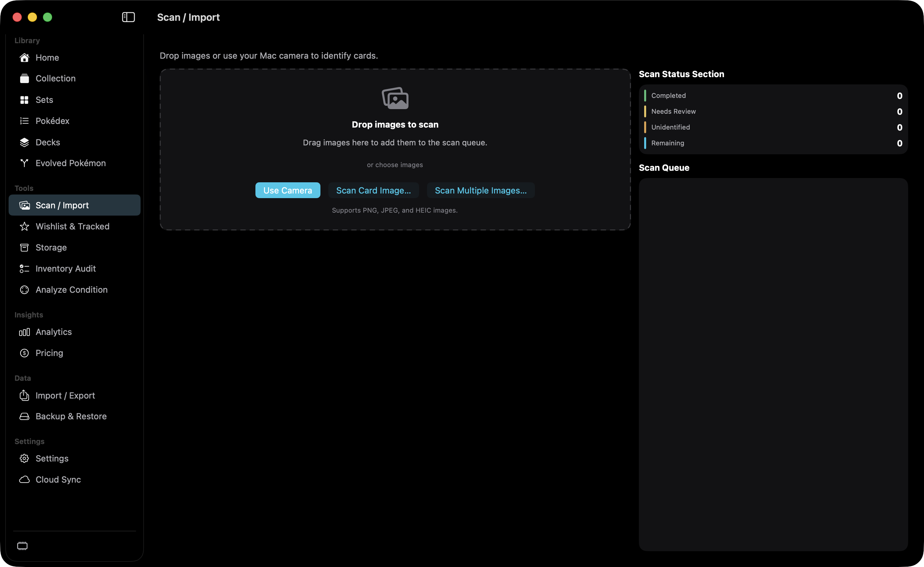924x567 pixels.
Task: Open Home via its house icon
Action: click(24, 58)
